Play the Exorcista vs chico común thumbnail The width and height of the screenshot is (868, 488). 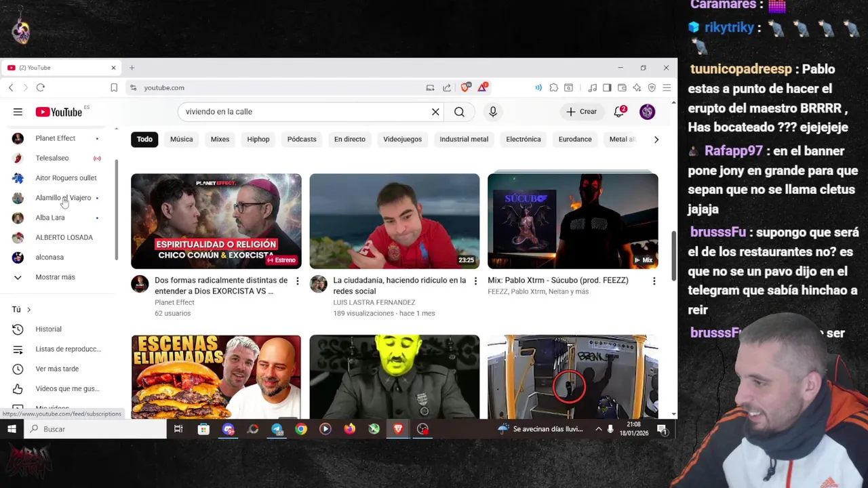click(216, 221)
